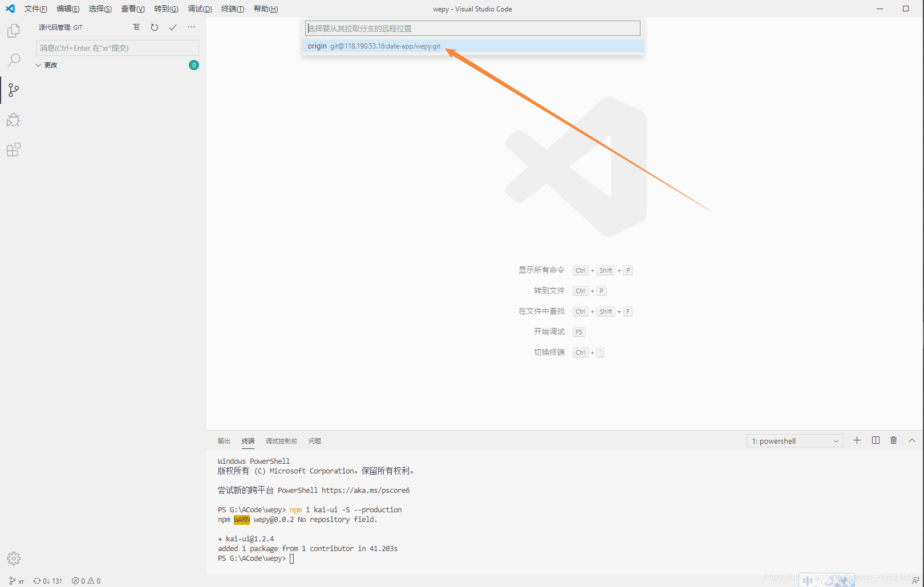Refresh the source control changes

pos(155,27)
